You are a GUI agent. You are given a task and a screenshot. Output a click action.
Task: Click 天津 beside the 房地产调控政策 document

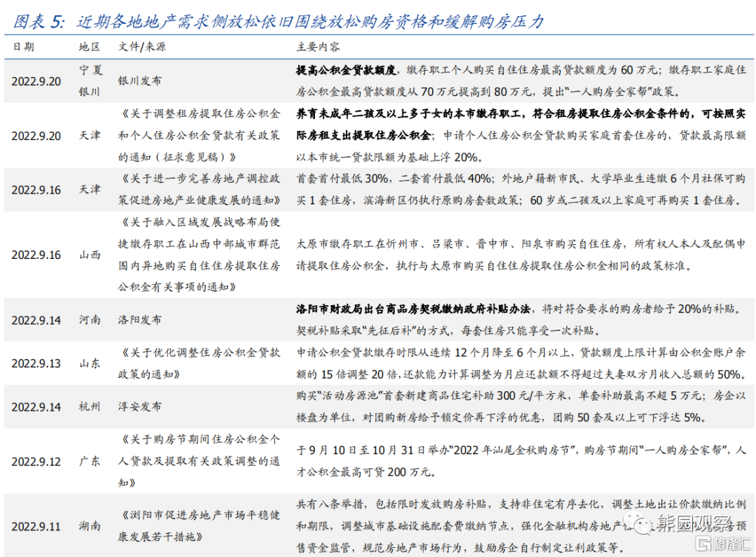[x=90, y=190]
